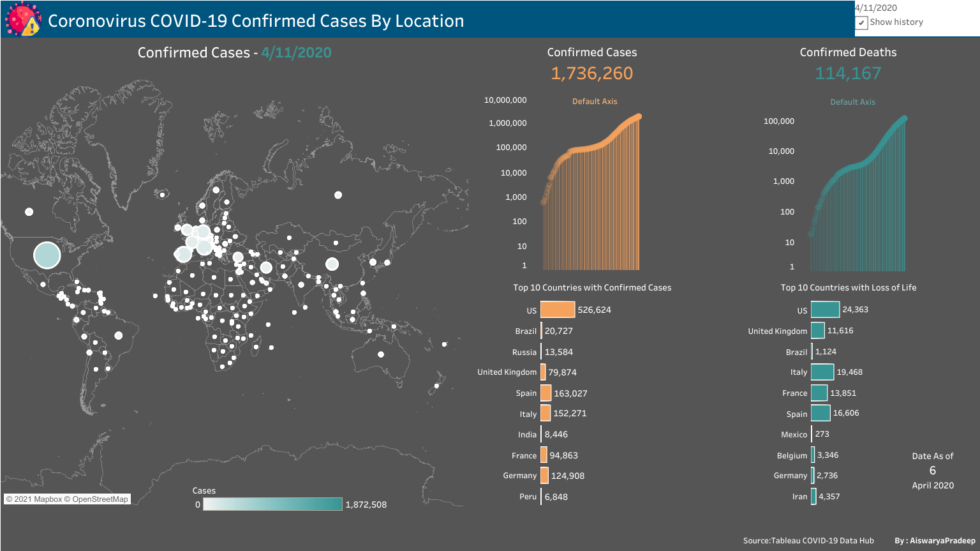Click Top 10 Countries with Loss of Life title
The width and height of the screenshot is (980, 551).
click(849, 288)
